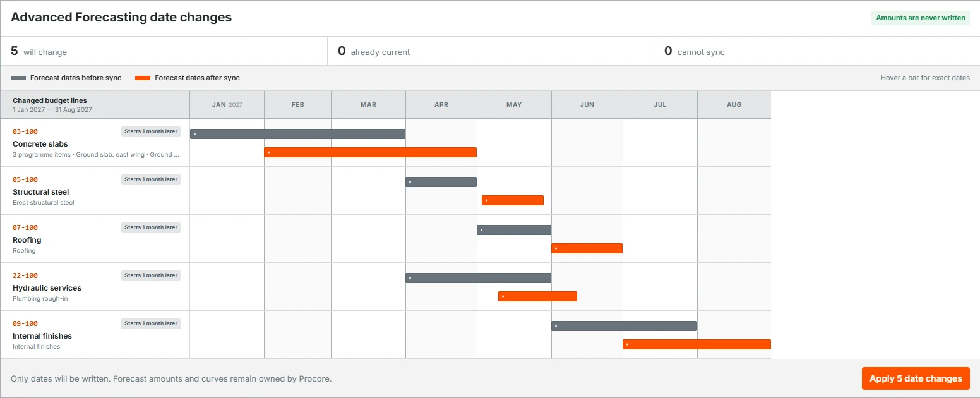
Task: Click the Changed budget lines header
Action: 50,100
